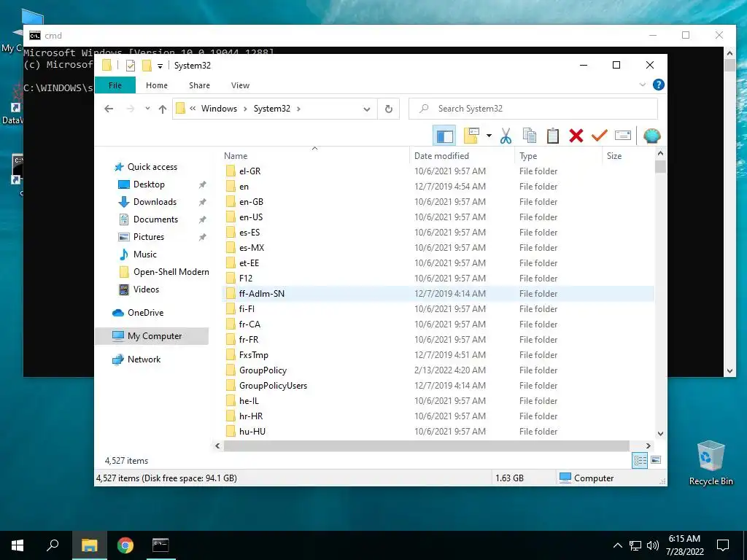This screenshot has height=560, width=747.
Task: Select the GroupPolicy folder
Action: (263, 370)
